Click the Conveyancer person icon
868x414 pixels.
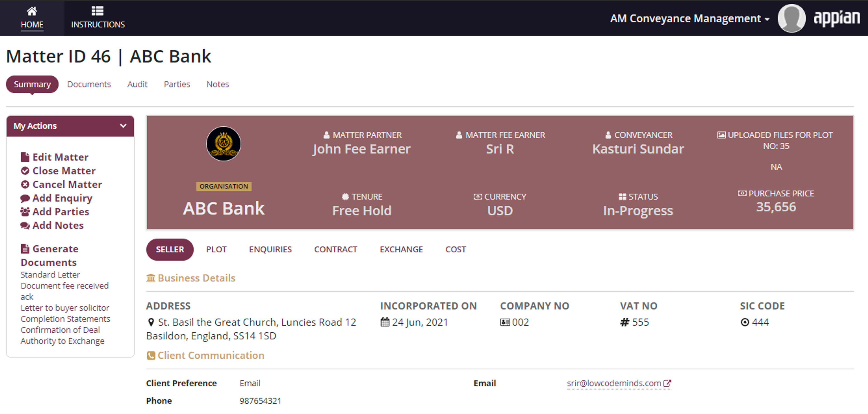pos(608,135)
